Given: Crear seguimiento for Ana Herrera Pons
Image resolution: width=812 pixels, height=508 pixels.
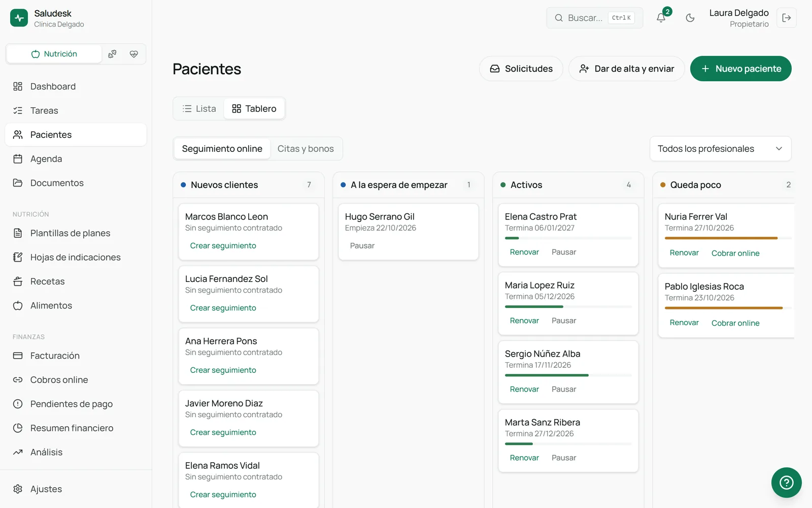Looking at the screenshot, I should pos(223,370).
